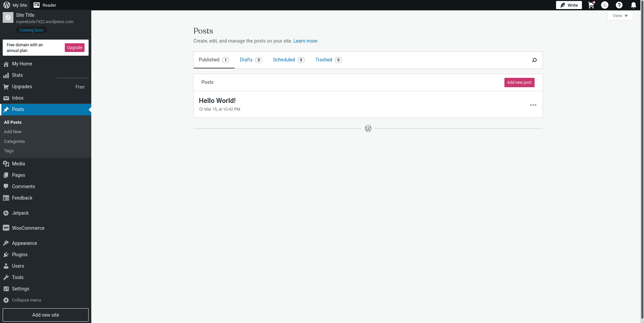Switch to the Published tab

point(214,60)
